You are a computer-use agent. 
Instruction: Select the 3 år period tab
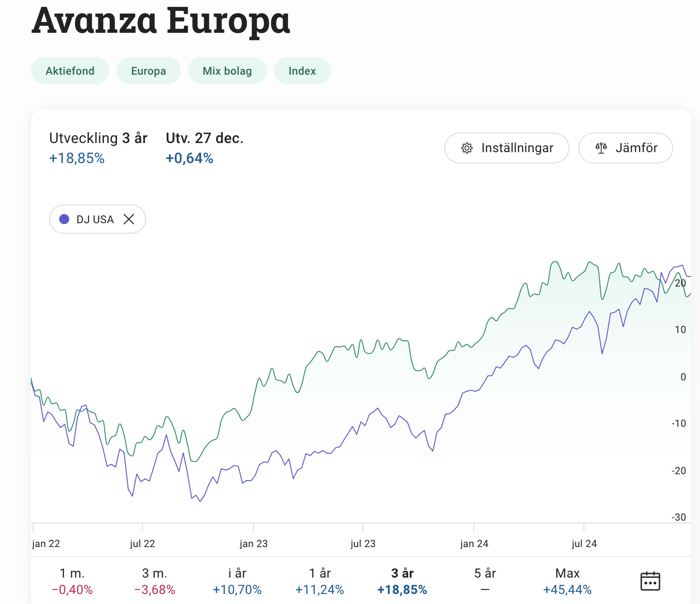pyautogui.click(x=402, y=581)
